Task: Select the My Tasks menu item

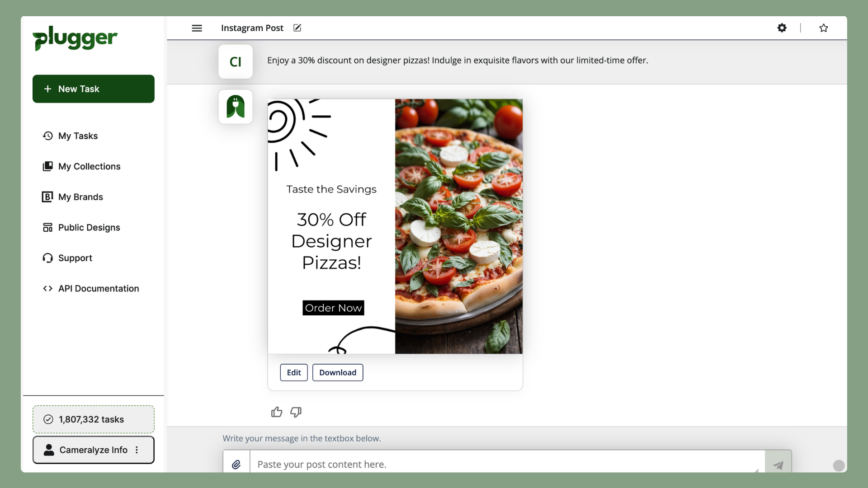Action: pyautogui.click(x=77, y=136)
